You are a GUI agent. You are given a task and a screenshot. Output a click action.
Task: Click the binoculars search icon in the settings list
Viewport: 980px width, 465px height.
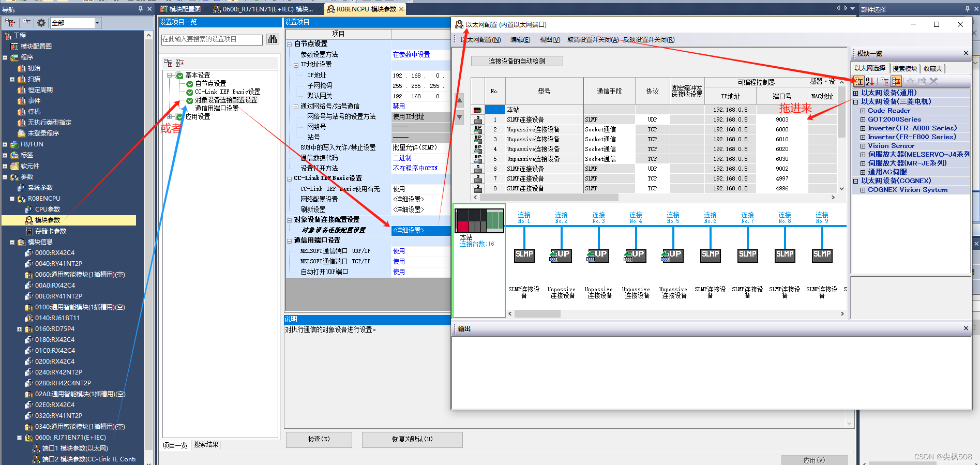tap(273, 39)
